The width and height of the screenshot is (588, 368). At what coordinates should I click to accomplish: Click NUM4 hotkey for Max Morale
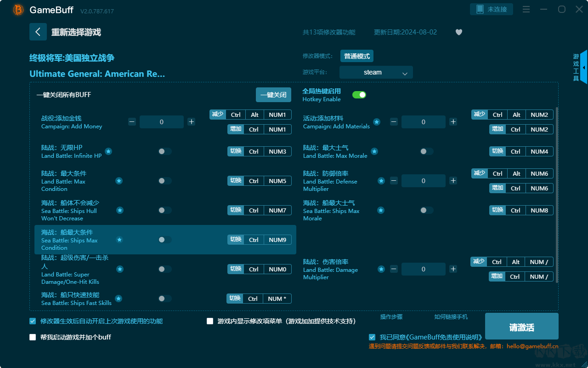(539, 151)
